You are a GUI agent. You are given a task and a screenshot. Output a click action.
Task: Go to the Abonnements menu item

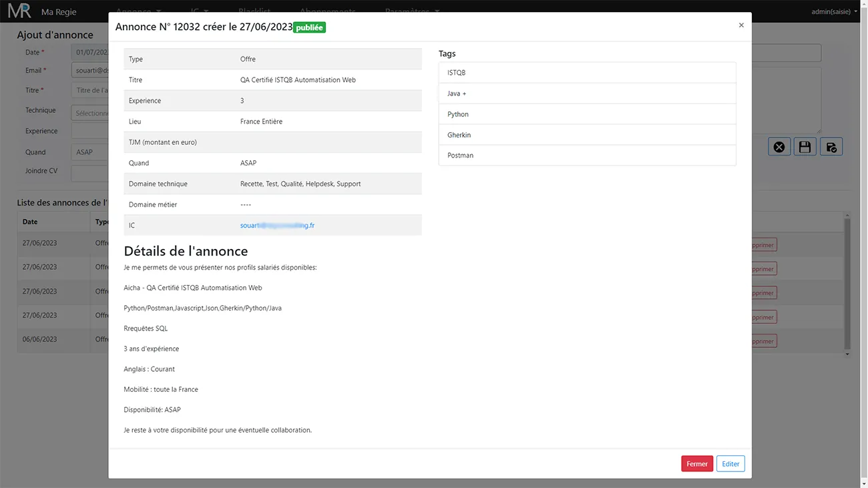[x=327, y=11]
